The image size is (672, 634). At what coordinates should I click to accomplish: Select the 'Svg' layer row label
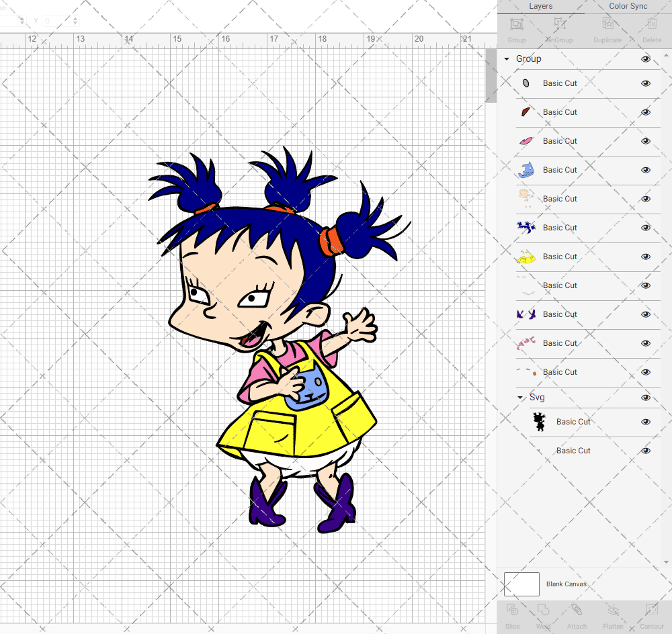[x=537, y=397]
